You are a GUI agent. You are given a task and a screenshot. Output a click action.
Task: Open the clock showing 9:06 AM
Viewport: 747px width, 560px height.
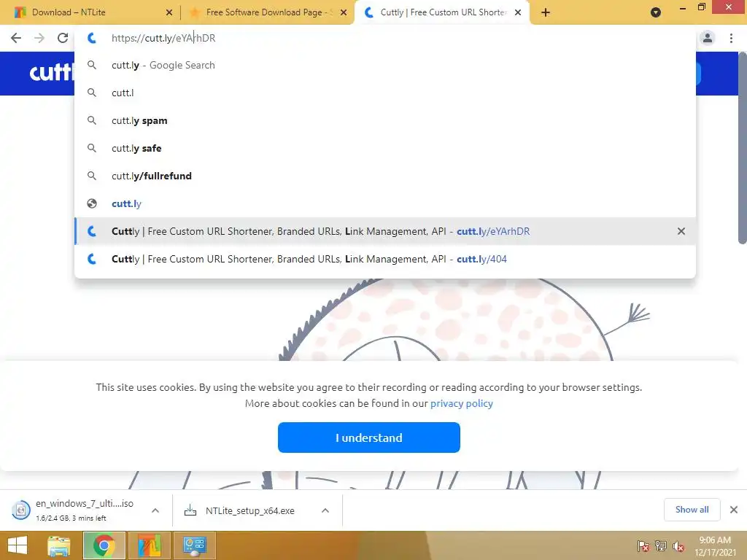coord(715,546)
